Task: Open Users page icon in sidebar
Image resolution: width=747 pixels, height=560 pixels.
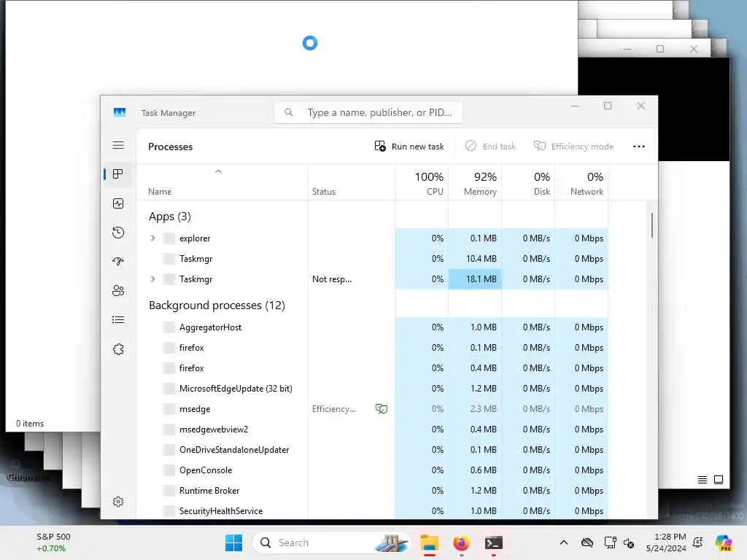Action: 118,290
